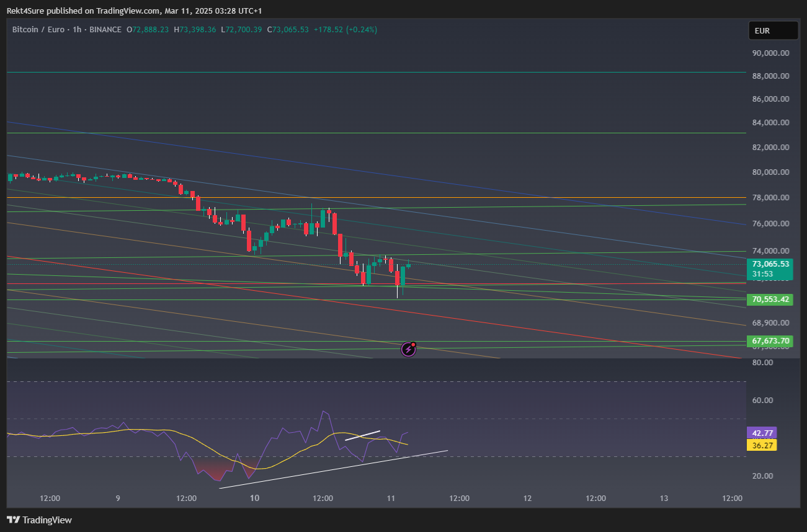Click the 73,065.53 current price label on the axis
Viewport: 807px width, 532px height.
[770, 264]
